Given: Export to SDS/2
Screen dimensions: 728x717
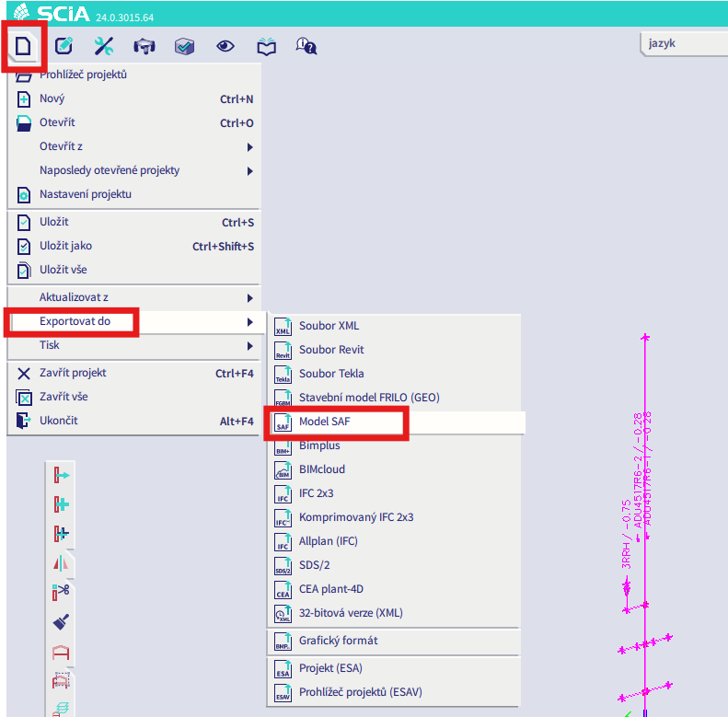Looking at the screenshot, I should coord(395,565).
